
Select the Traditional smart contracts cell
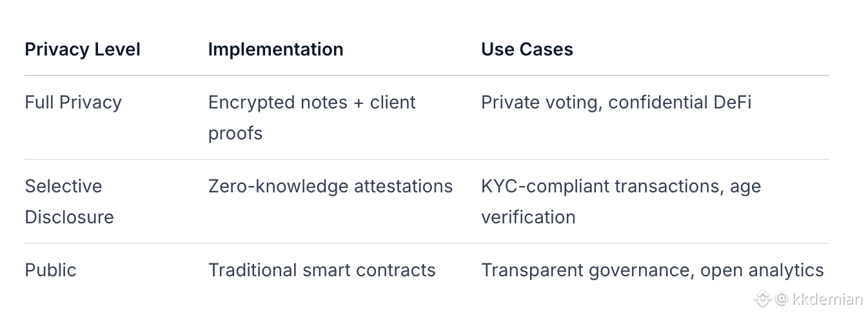tap(322, 270)
